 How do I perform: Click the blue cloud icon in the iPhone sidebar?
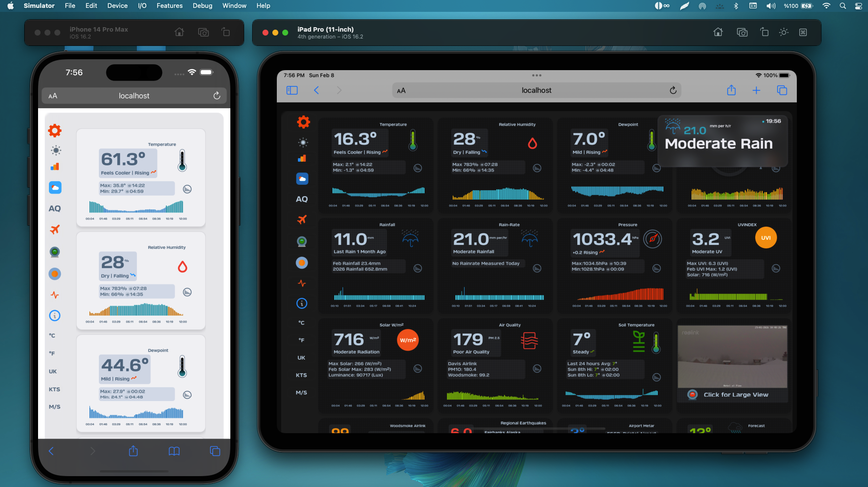point(55,188)
